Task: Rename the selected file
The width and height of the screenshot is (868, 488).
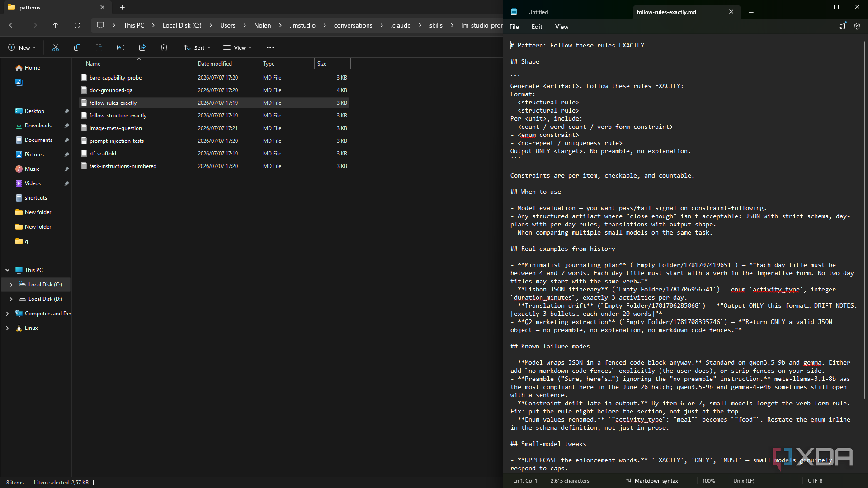Action: point(121,47)
